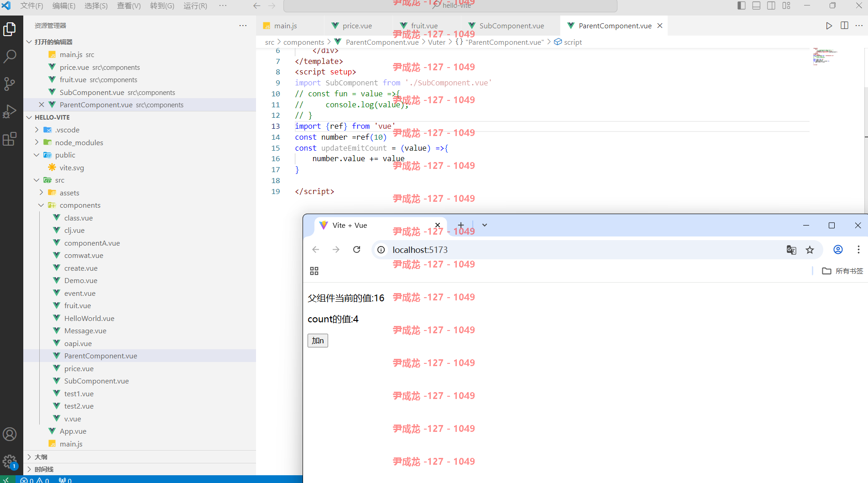Split the editor to the right
The image size is (868, 483).
coord(844,26)
